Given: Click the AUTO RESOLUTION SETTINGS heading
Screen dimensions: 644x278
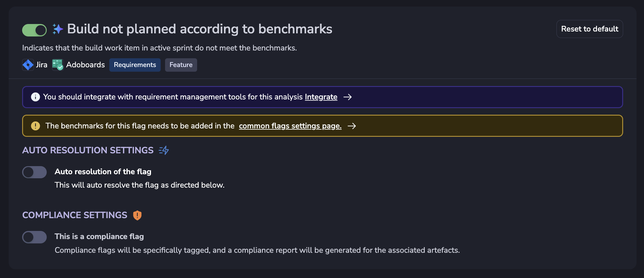Looking at the screenshot, I should [x=88, y=150].
